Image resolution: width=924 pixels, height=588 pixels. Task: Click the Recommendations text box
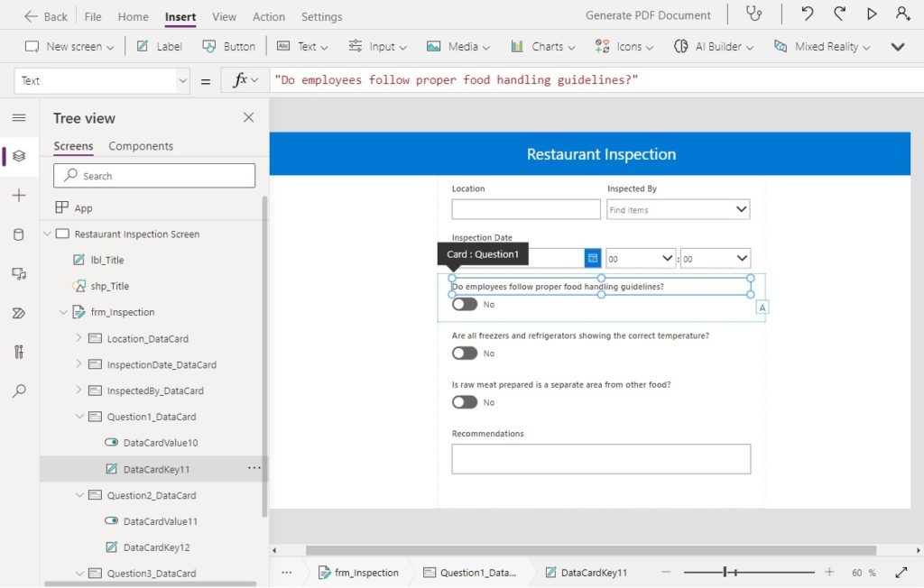tap(601, 459)
